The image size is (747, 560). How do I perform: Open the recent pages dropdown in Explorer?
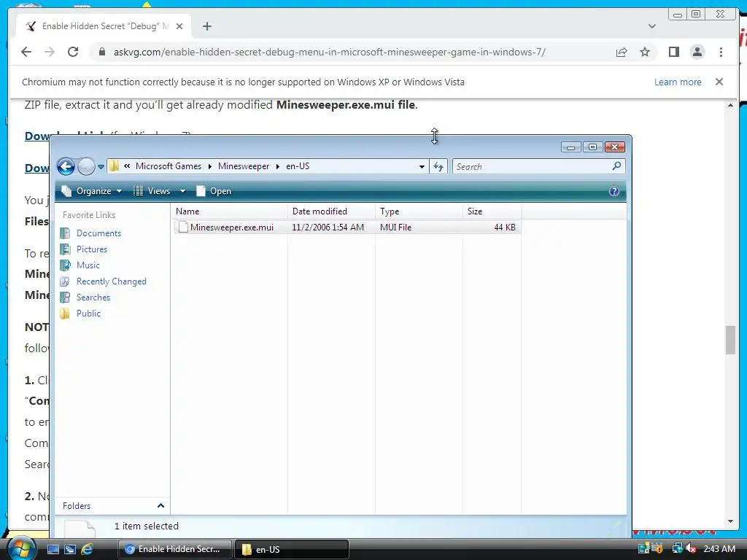101,167
